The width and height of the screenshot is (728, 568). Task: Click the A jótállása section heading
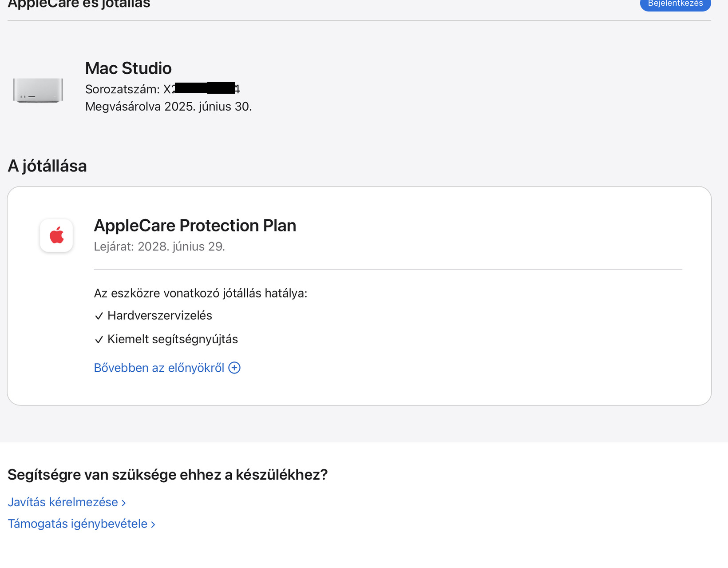click(x=47, y=166)
